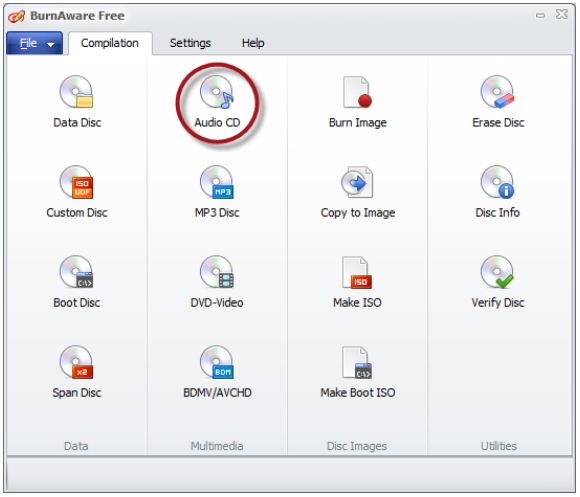Open the Erase Disc utility
Image resolution: width=580 pixels, height=497 pixels.
[x=498, y=102]
